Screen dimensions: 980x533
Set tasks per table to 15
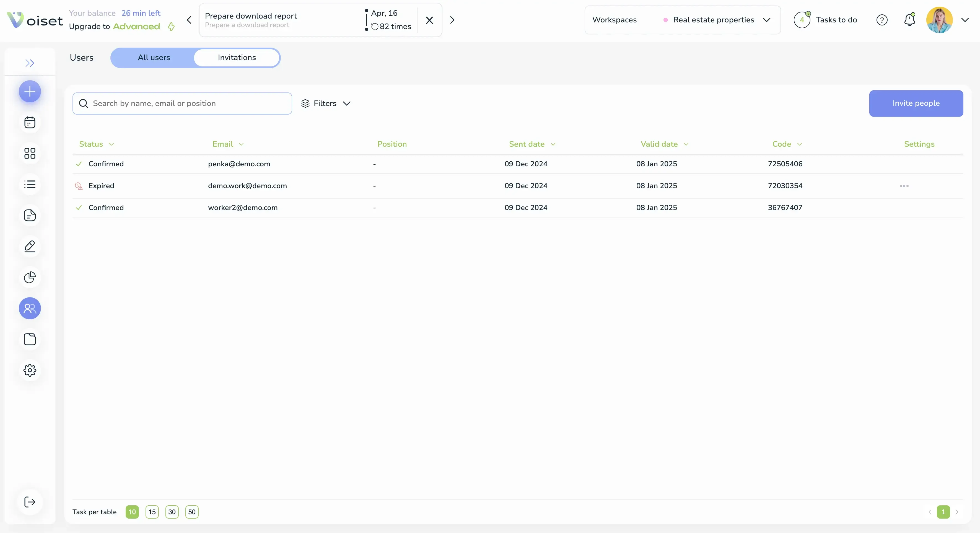coord(152,512)
